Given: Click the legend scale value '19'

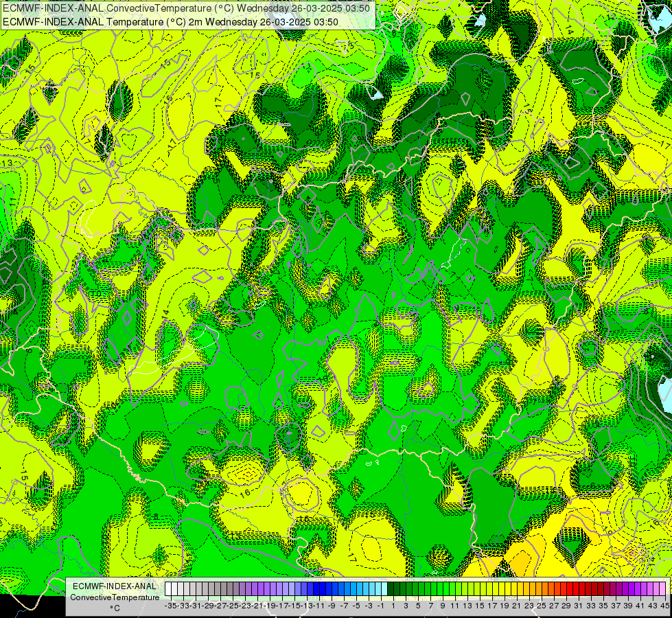Looking at the screenshot, I should point(505,606).
